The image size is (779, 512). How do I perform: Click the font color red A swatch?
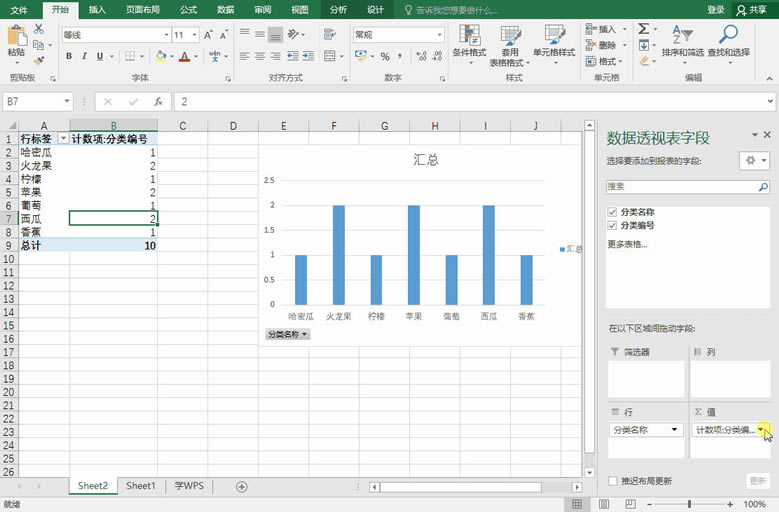pos(184,56)
